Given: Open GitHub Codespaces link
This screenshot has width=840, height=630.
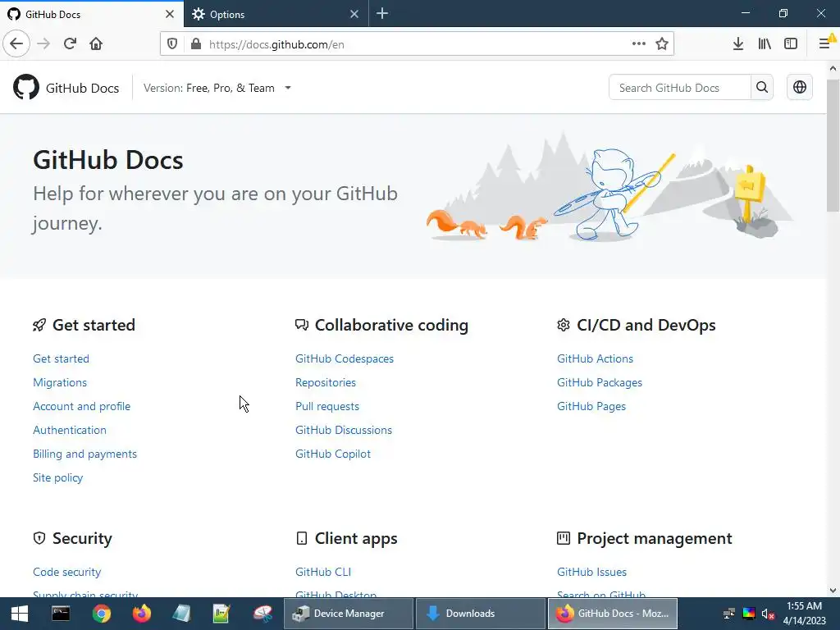Looking at the screenshot, I should click(x=345, y=359).
